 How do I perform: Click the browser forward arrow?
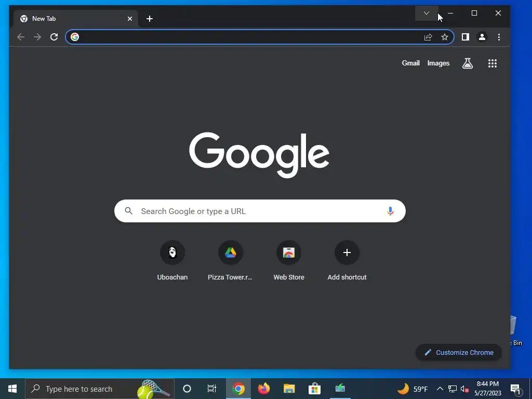37,37
